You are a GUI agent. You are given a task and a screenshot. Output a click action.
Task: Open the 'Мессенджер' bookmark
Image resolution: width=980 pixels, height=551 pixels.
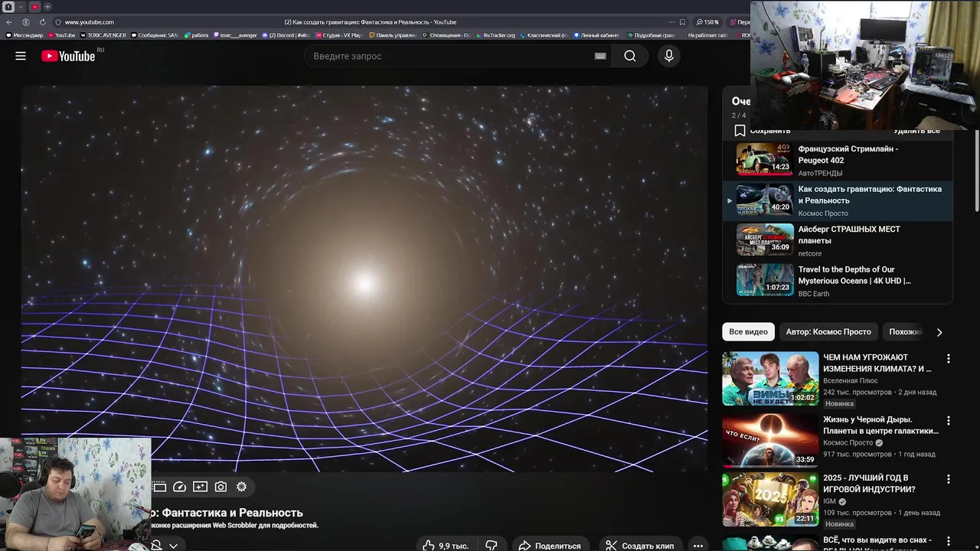point(24,35)
